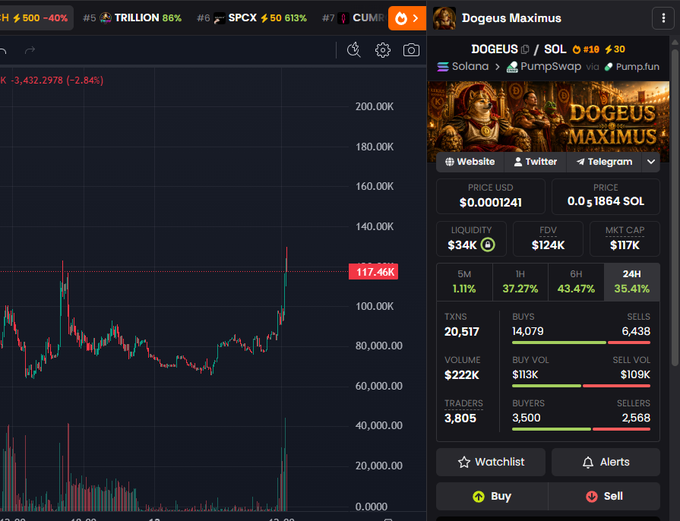This screenshot has width=680, height=521.
Task: Open the trending fire arrow button
Action: click(407, 18)
